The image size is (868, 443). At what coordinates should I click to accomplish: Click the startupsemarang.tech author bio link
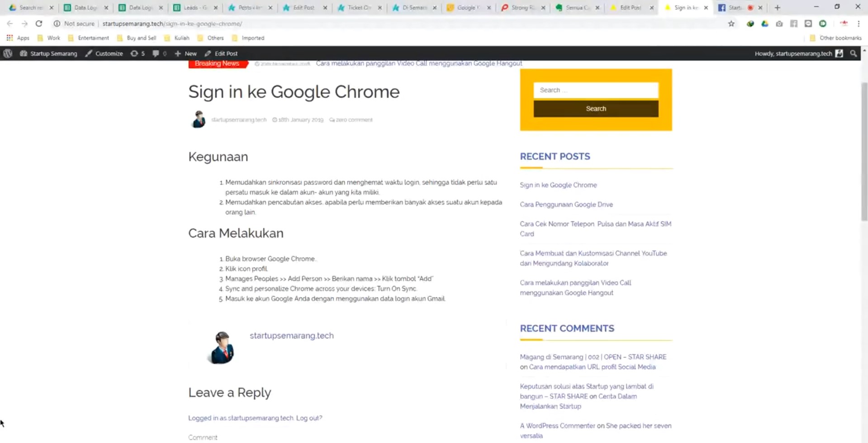(292, 336)
